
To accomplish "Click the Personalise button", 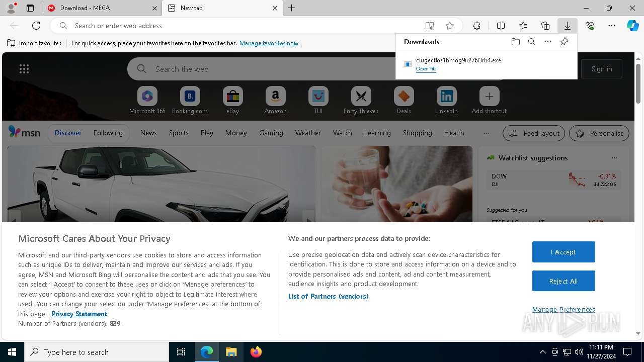I will click(x=599, y=133).
